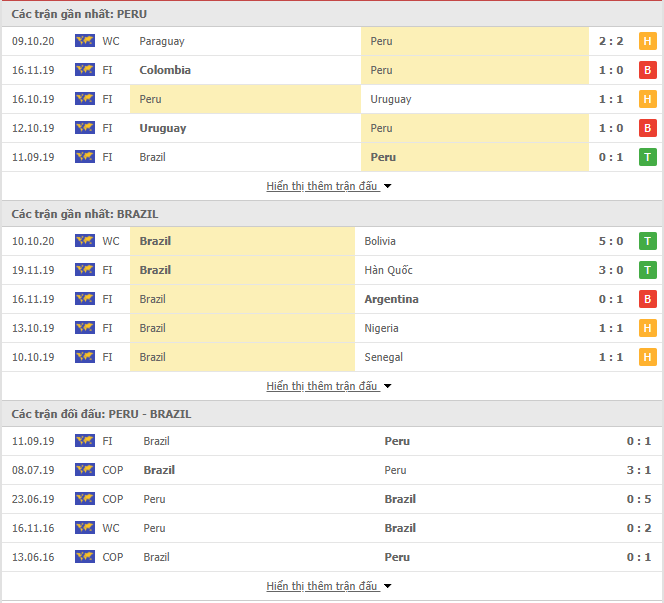Open the Argentina team link
Image resolution: width=664 pixels, height=603 pixels.
[x=391, y=299]
